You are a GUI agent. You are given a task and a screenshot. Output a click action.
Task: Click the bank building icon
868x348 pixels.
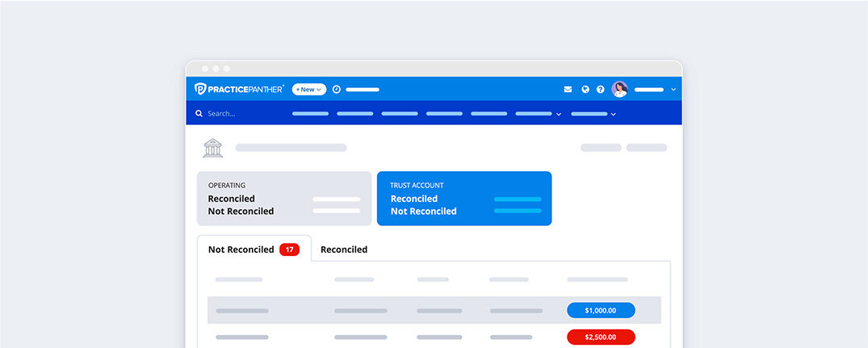(x=212, y=148)
